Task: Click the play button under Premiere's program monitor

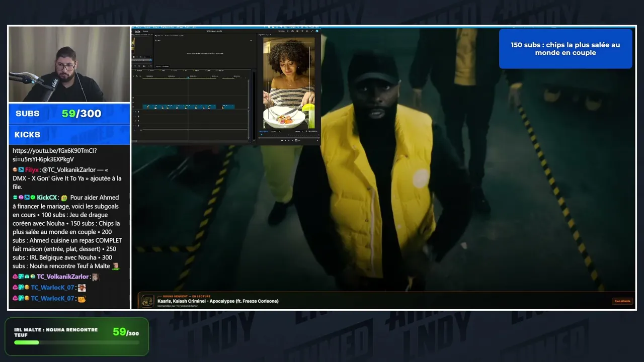Action: click(288, 140)
